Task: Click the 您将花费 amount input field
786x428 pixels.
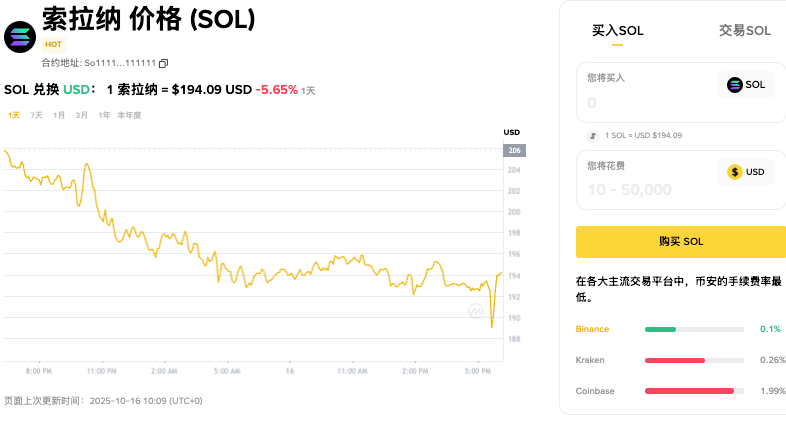Action: click(645, 189)
